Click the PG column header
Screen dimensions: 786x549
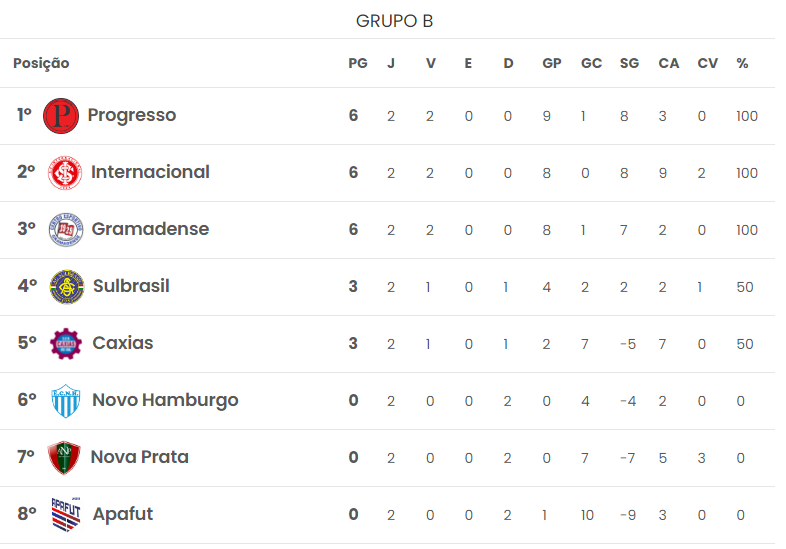click(358, 63)
